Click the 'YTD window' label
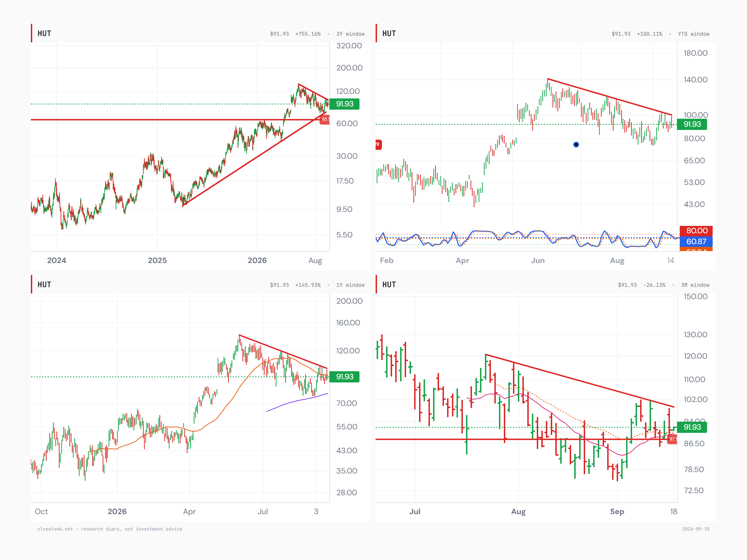 [693, 34]
